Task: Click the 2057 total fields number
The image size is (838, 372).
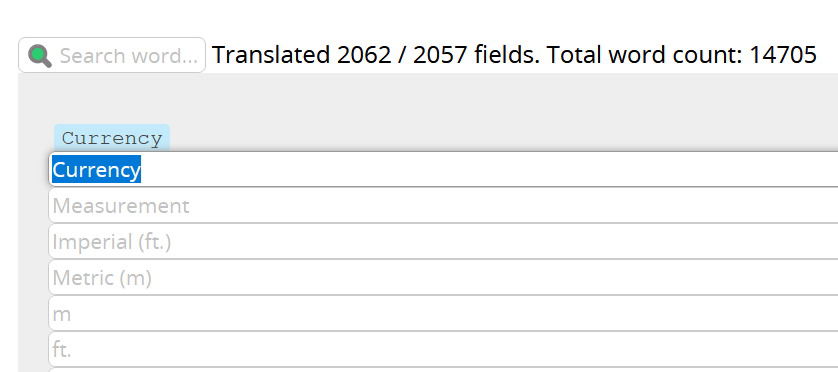Action: pos(440,55)
